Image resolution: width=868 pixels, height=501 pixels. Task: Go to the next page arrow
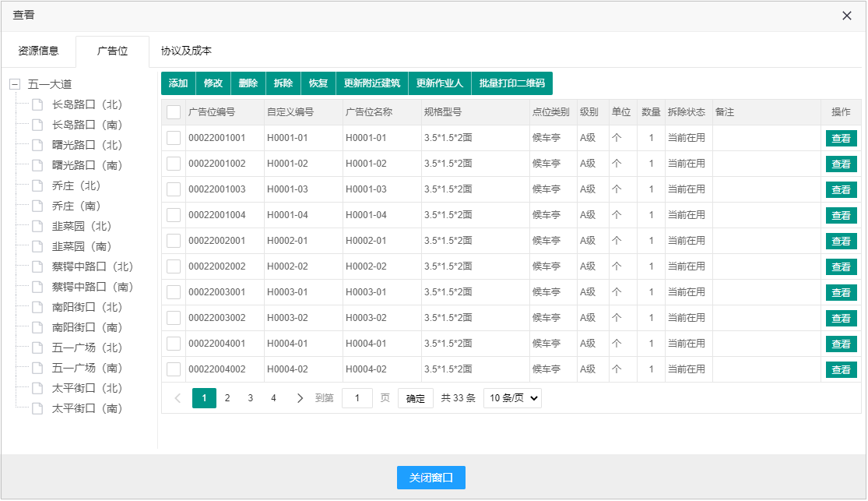(x=300, y=398)
